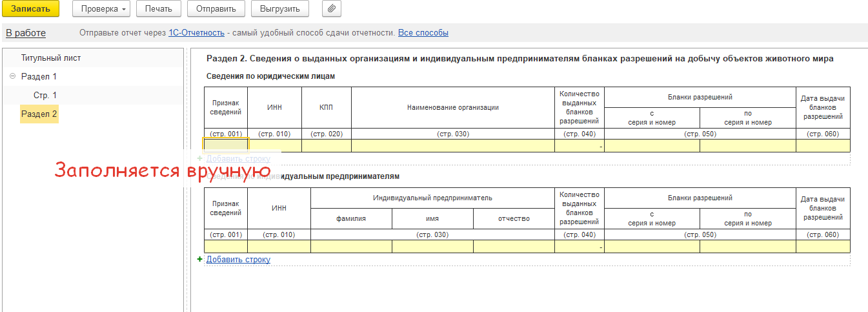This screenshot has width=868, height=312.
Task: Collapse the Раздел 1 tree node
Action: tap(13, 76)
